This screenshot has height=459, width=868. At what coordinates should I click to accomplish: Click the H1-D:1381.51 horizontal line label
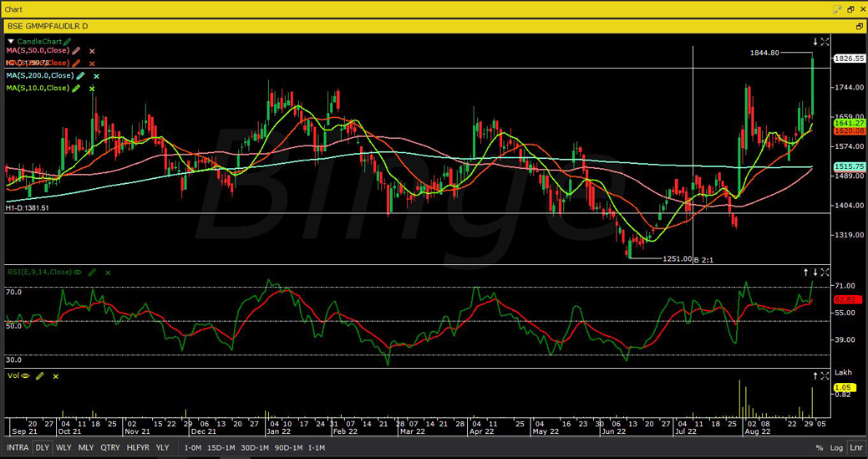tap(27, 207)
